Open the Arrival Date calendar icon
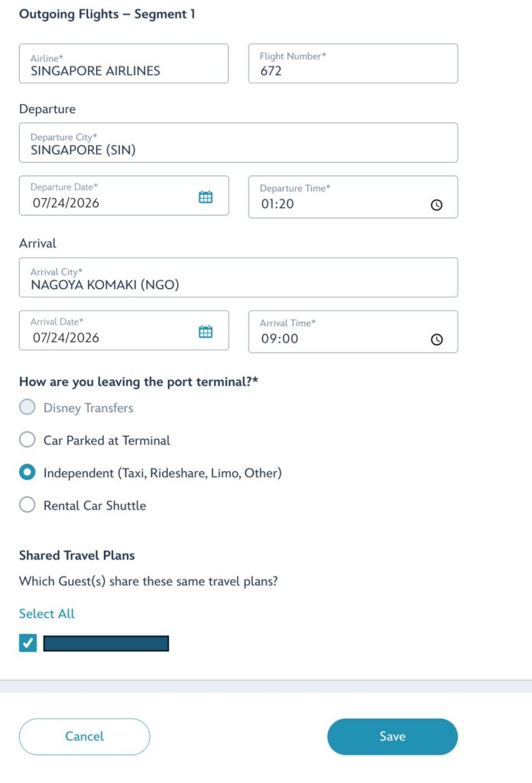 pyautogui.click(x=206, y=332)
